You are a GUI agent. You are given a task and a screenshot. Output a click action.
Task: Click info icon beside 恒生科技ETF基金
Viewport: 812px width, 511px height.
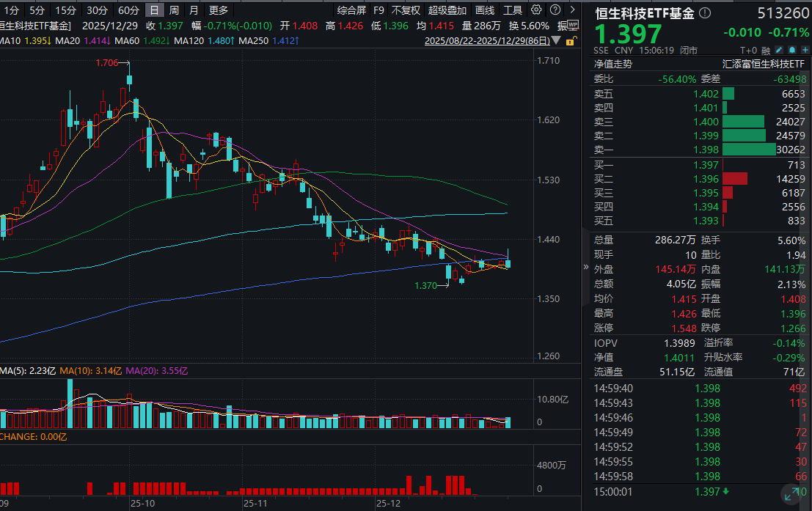click(x=705, y=13)
